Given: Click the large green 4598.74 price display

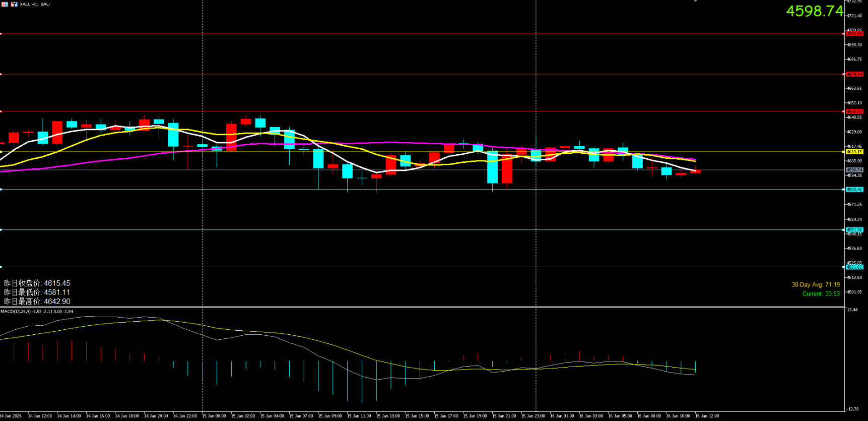Looking at the screenshot, I should coord(814,11).
